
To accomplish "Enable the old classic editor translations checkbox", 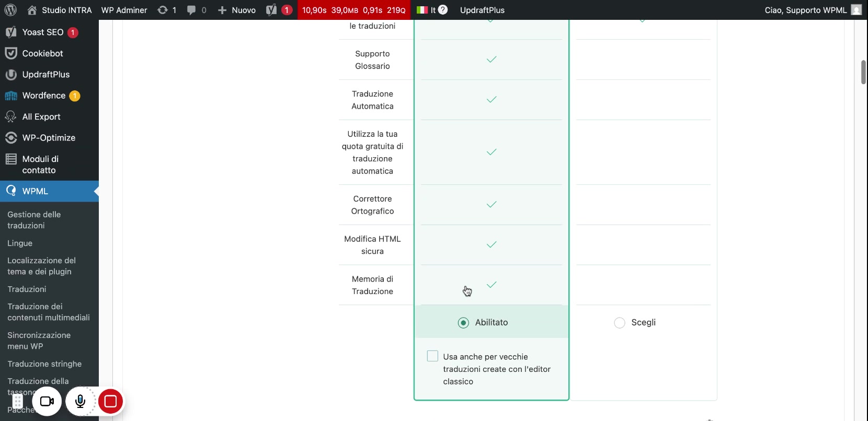I will [x=432, y=356].
